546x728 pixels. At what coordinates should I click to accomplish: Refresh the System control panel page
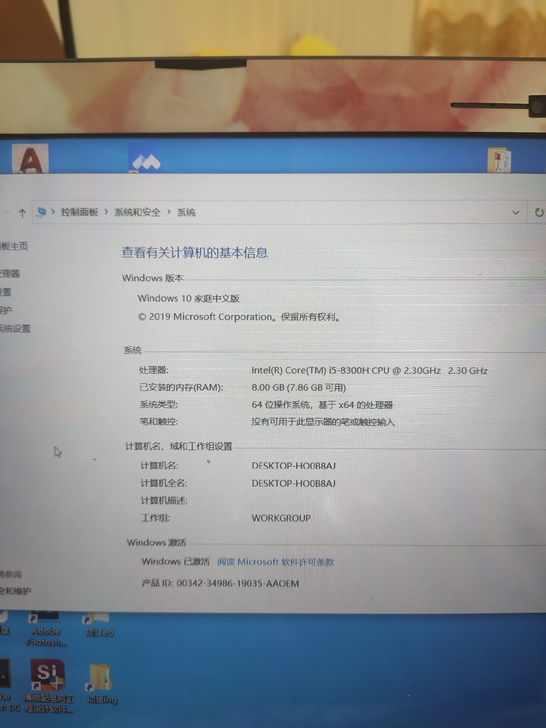click(539, 213)
